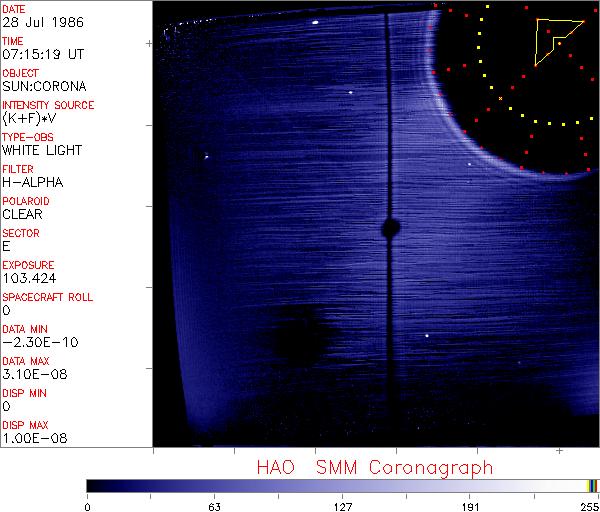Viewport: 600px width, 512px height.
Task: Click the HAO SMM Coronagraph title
Action: (375, 468)
